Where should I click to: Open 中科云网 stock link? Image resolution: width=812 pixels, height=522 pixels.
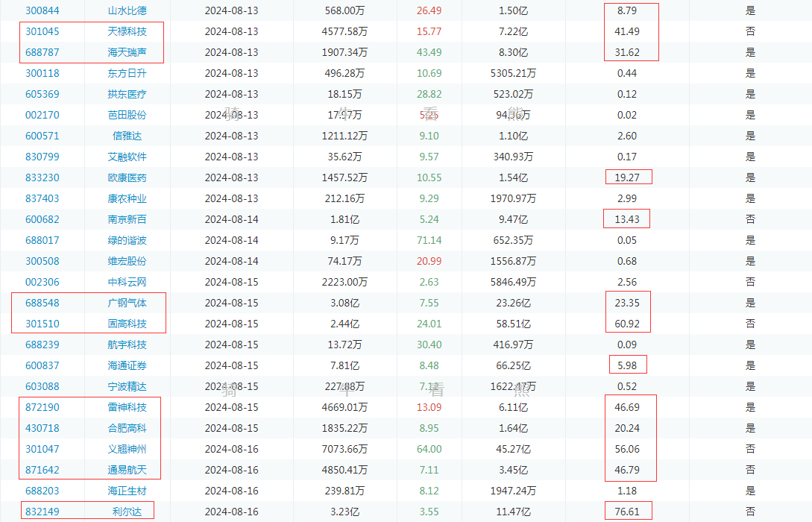coord(127,282)
